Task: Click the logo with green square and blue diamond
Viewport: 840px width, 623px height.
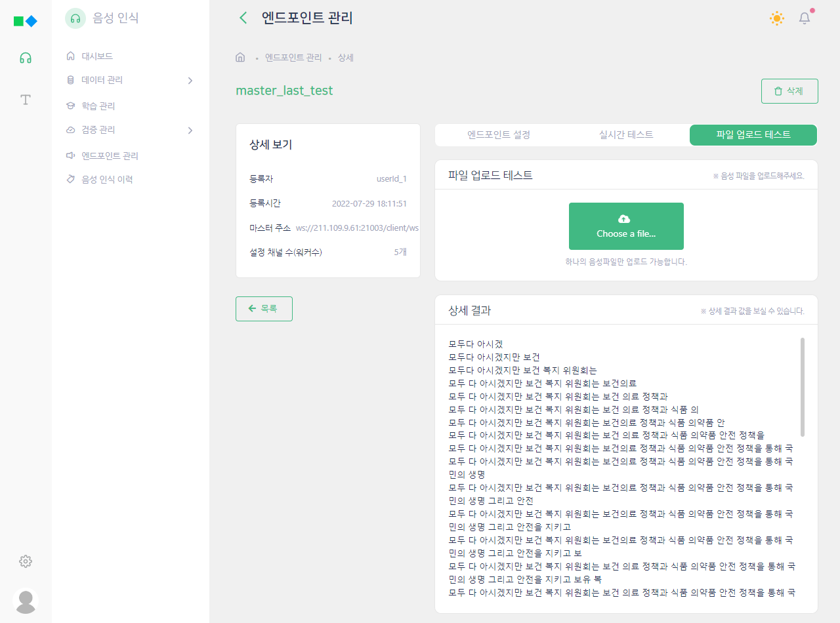Action: [26, 21]
